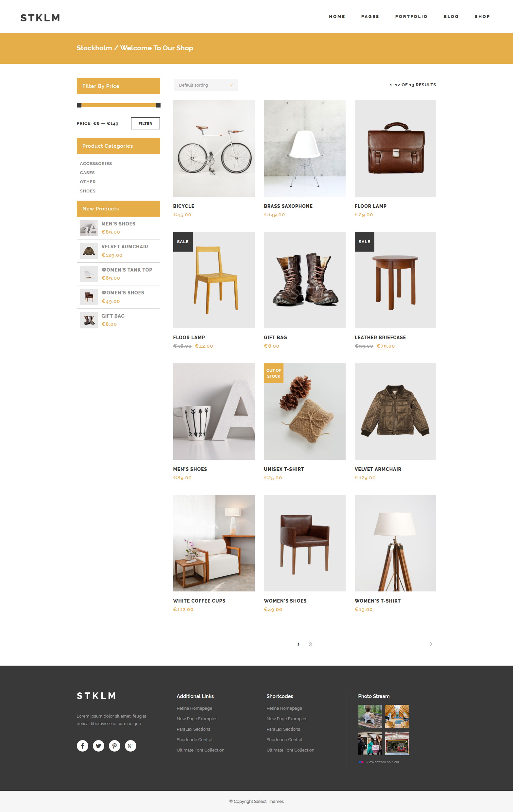Click the right price slider handle
This screenshot has height=812, width=513.
coord(158,105)
